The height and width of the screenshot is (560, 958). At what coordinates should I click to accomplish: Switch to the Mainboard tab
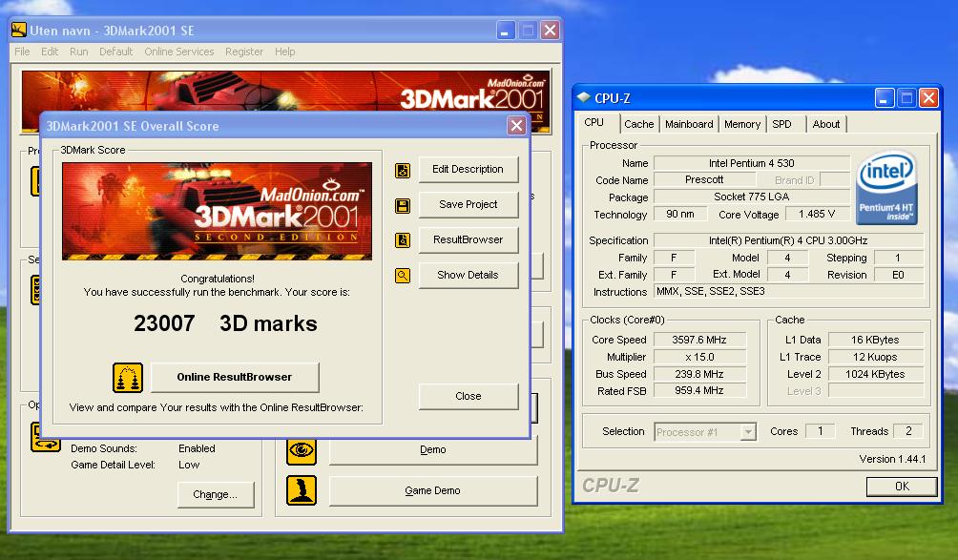pyautogui.click(x=689, y=124)
